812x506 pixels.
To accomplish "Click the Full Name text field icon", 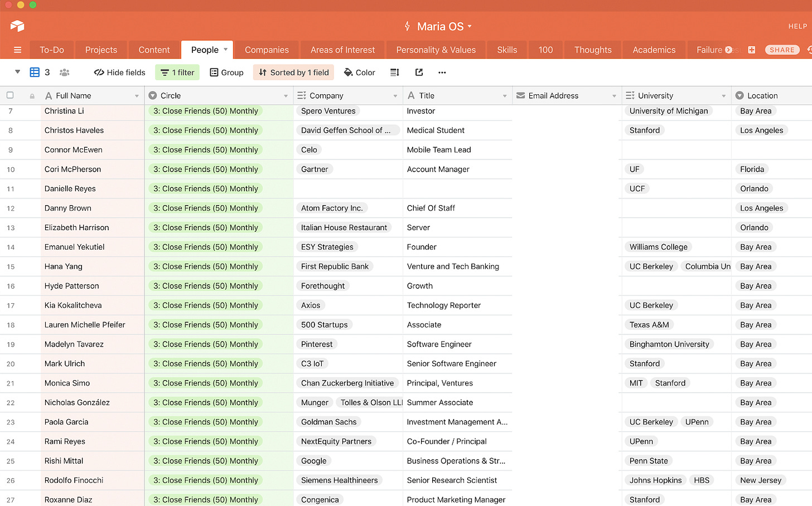I will point(49,96).
